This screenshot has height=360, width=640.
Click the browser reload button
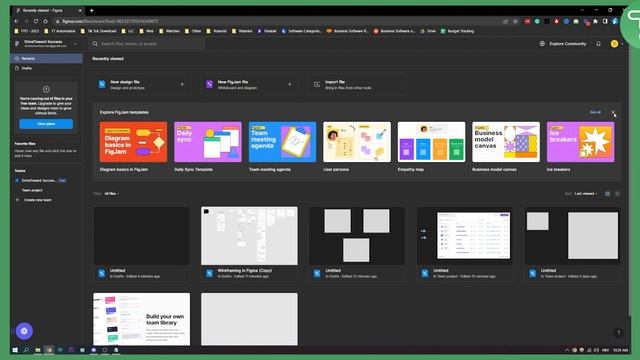36,21
